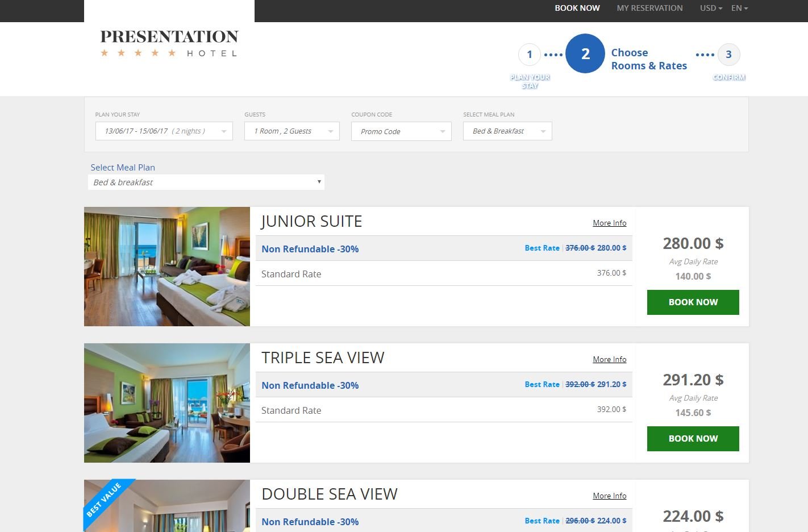808x532 pixels.
Task: Open the BOOK NOW menu item
Action: point(577,8)
